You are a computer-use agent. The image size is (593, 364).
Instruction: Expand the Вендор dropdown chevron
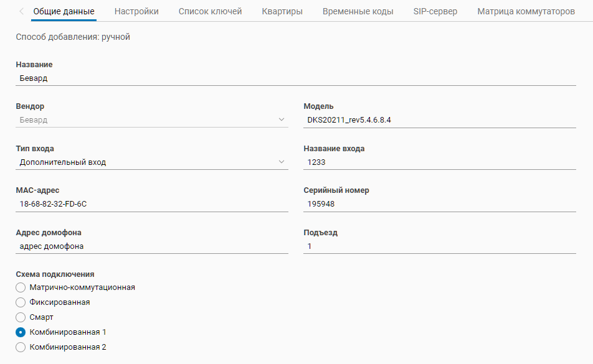[x=282, y=120]
